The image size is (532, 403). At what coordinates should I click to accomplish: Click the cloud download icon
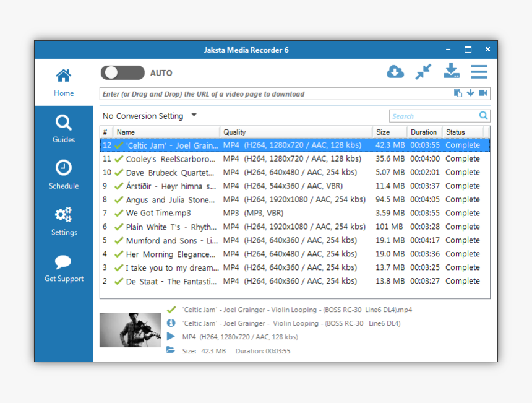click(x=395, y=72)
